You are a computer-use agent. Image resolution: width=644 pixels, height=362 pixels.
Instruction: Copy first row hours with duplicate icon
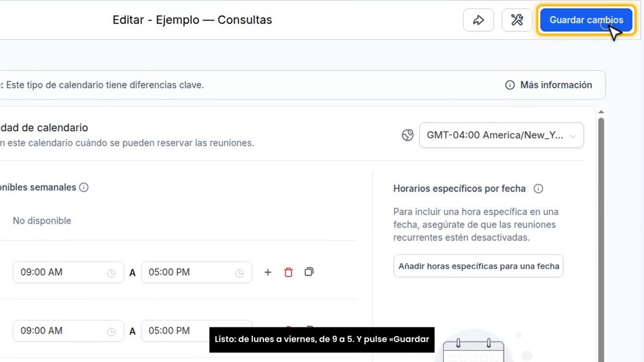309,272
